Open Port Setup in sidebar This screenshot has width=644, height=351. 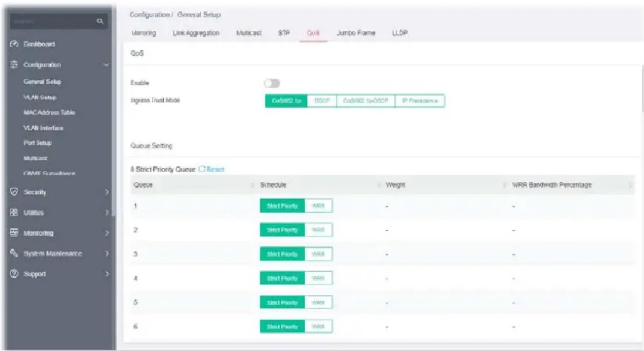[x=37, y=143]
